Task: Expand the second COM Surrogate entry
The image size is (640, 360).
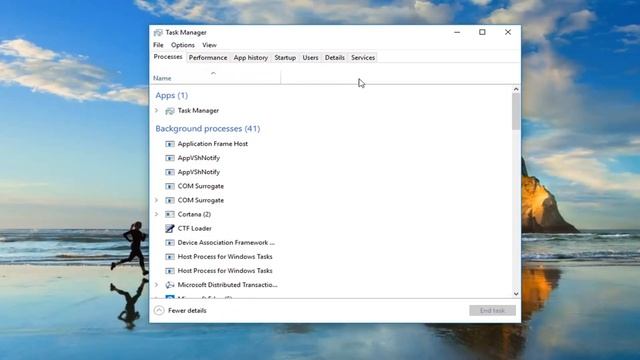Action: (x=157, y=200)
